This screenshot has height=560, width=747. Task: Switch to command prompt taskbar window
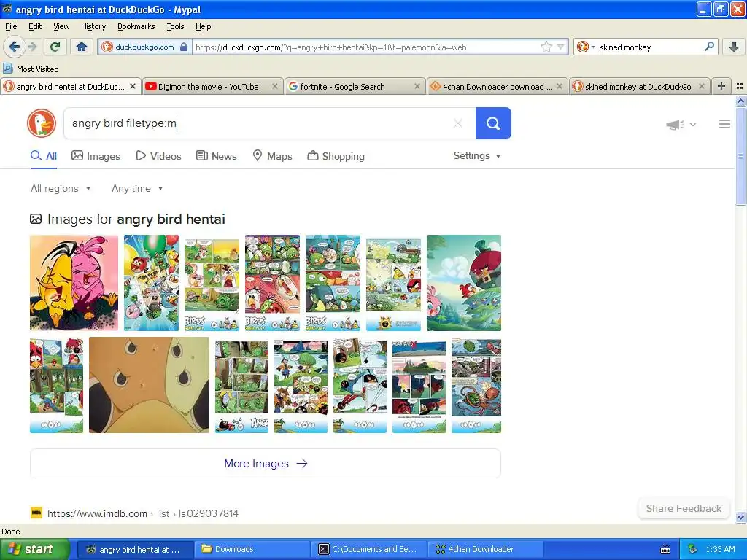point(368,549)
